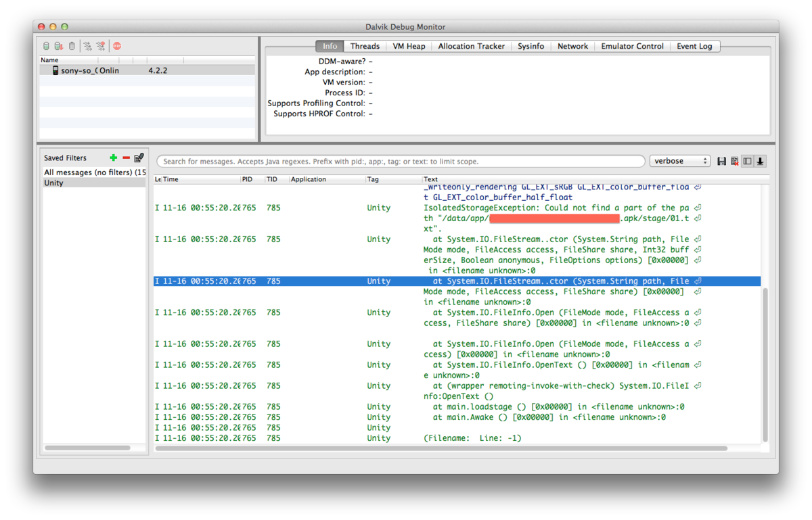Remove selected filter with red minus
This screenshot has width=812, height=520.
(x=126, y=158)
